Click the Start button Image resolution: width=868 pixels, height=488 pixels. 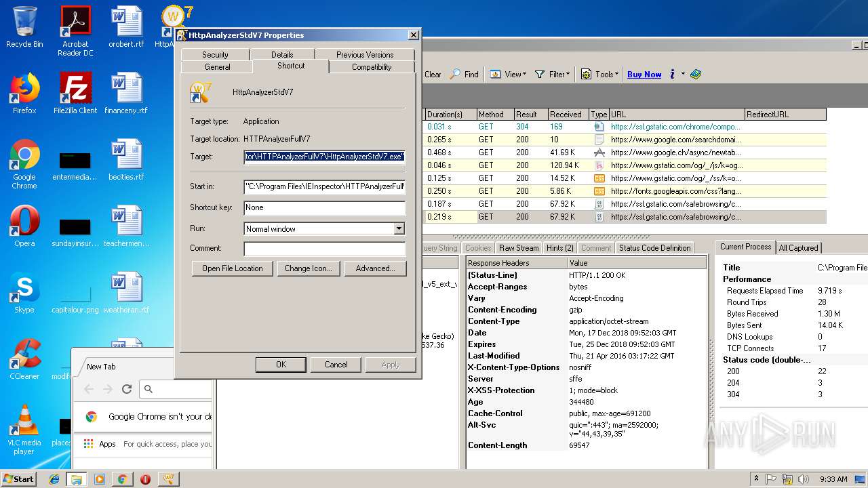(x=19, y=479)
